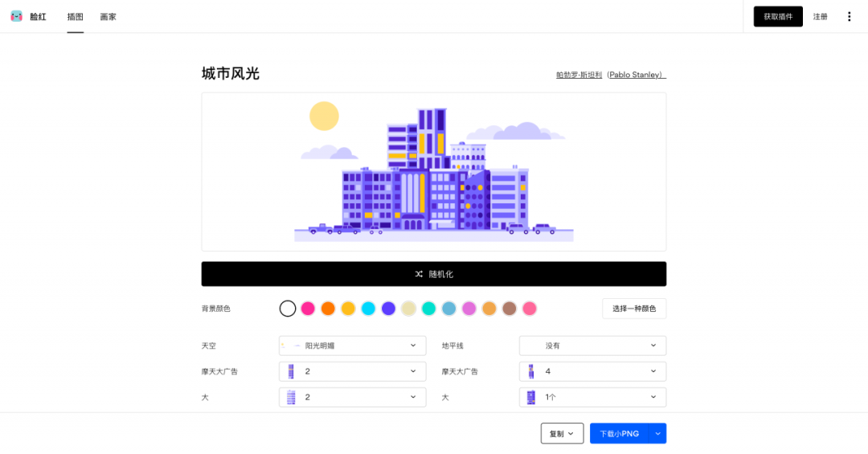The image size is (868, 454).
Task: Open right 摩天大广告 dropdown showing 4
Action: click(x=593, y=371)
